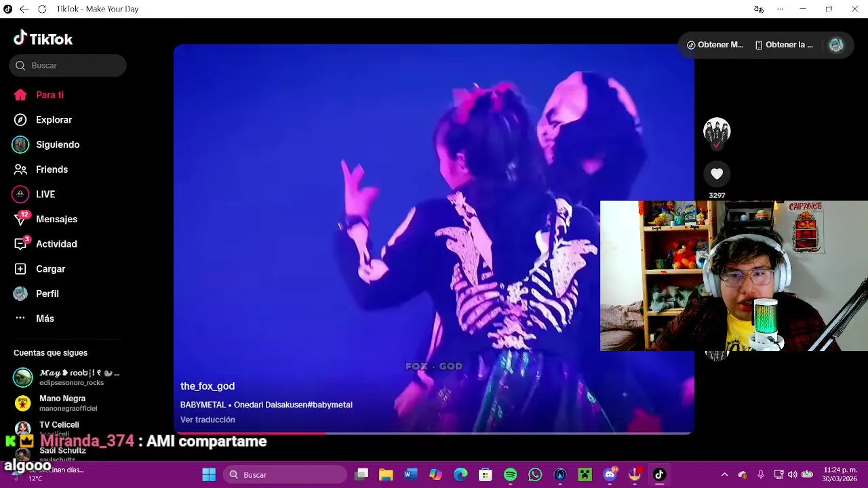
Task: Click the #babymetal hashtag in the caption
Action: click(x=330, y=405)
